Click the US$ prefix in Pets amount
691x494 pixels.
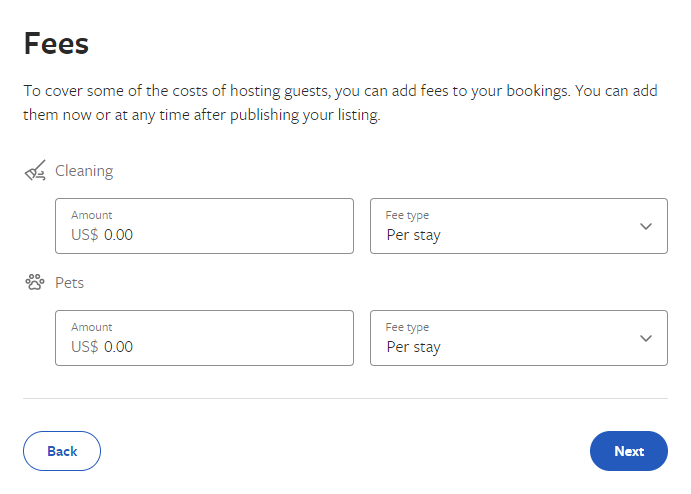85,346
